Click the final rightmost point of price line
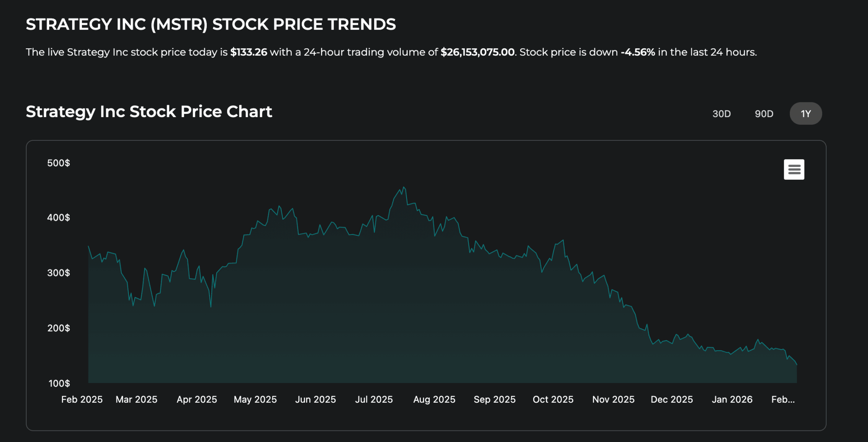Screen dimensions: 868x442 pyautogui.click(x=796, y=364)
